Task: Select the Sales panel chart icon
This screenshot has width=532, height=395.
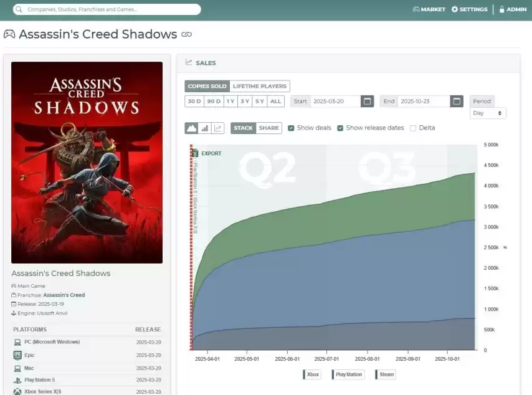Action: point(189,62)
